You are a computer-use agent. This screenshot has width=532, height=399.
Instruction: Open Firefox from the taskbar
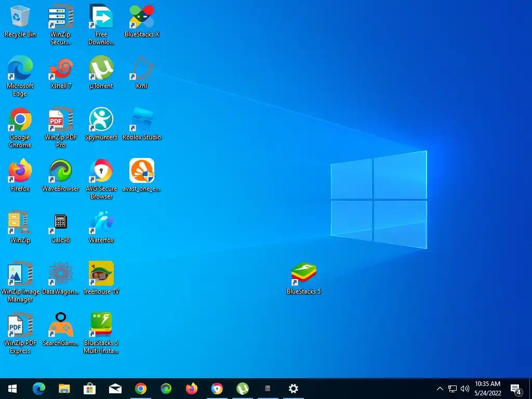[x=191, y=389]
